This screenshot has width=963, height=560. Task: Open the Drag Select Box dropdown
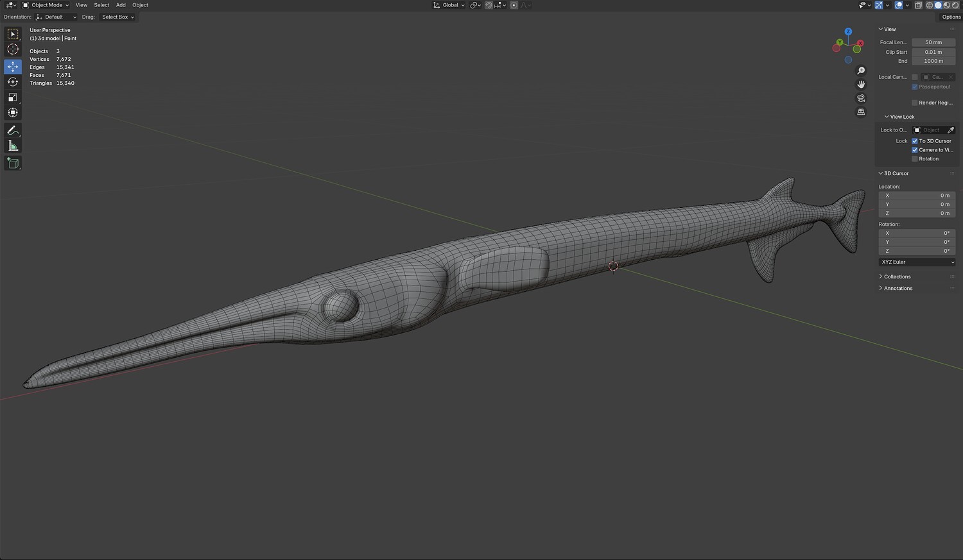tap(117, 17)
